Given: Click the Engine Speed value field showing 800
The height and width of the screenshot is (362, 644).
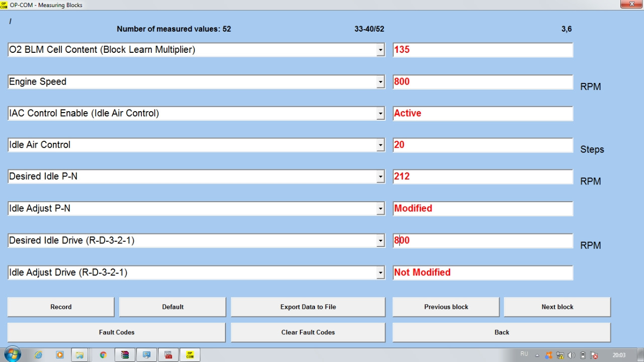Looking at the screenshot, I should click(483, 82).
